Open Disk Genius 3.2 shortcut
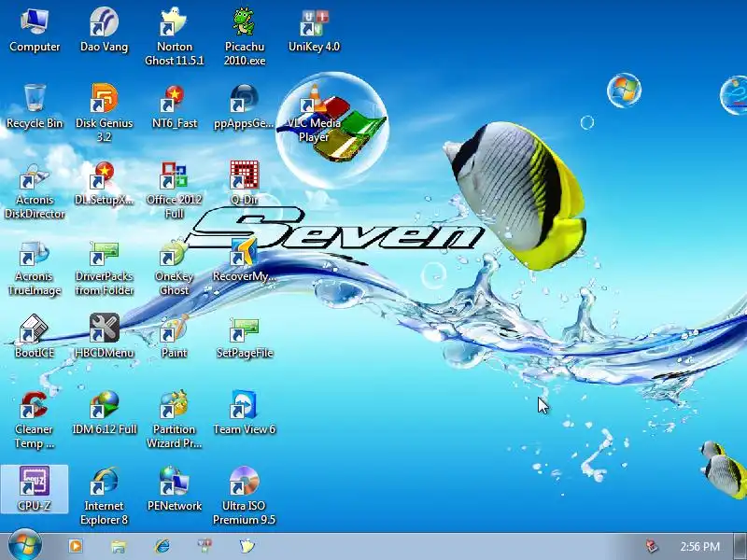The width and height of the screenshot is (747, 560). point(104,113)
